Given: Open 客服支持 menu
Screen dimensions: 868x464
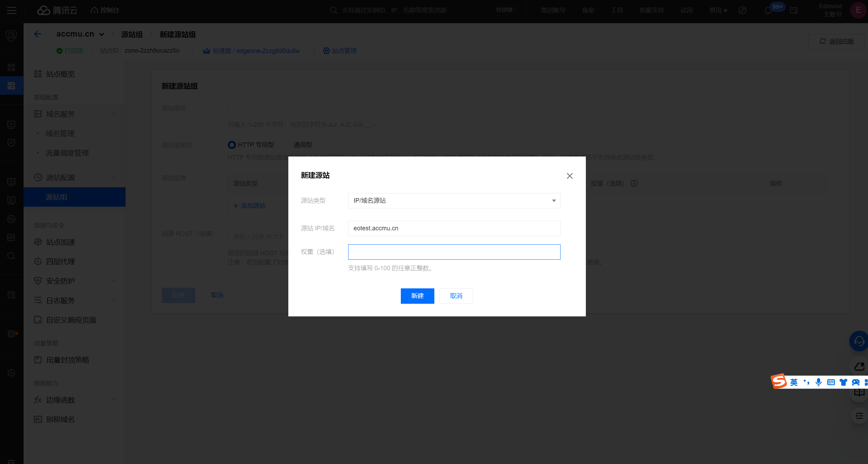Looking at the screenshot, I should [652, 10].
